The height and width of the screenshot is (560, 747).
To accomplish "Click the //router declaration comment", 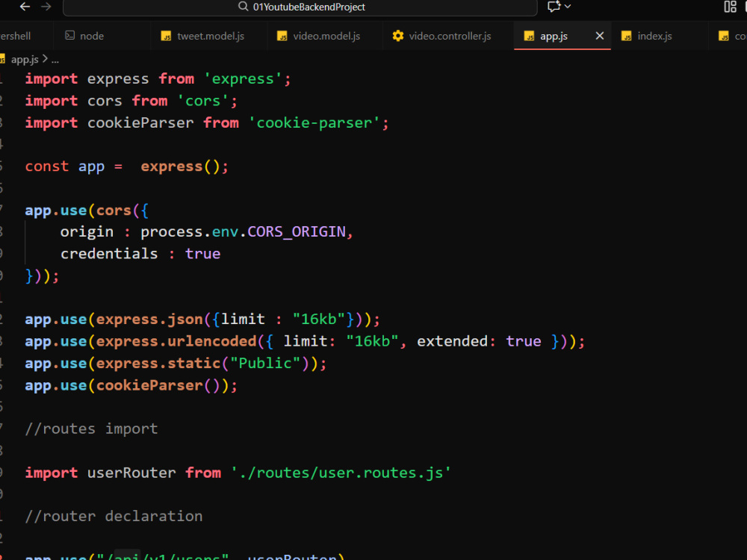I will click(x=114, y=516).
